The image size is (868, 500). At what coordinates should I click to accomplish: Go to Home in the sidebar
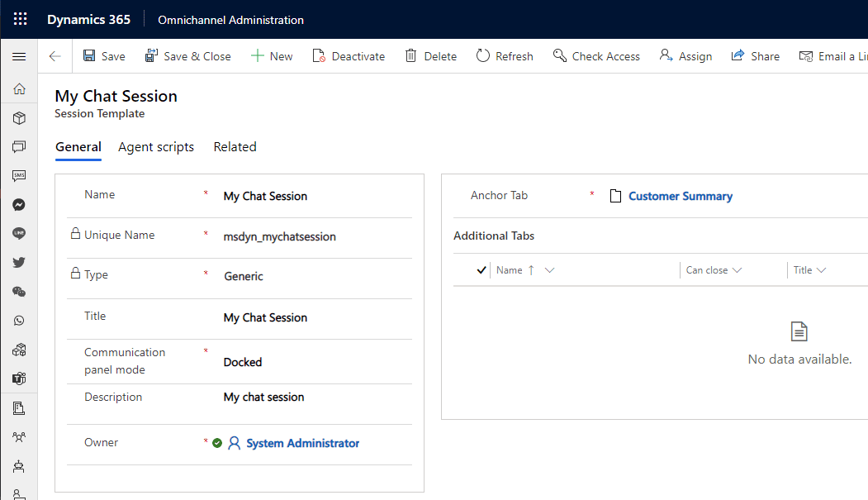click(x=19, y=88)
